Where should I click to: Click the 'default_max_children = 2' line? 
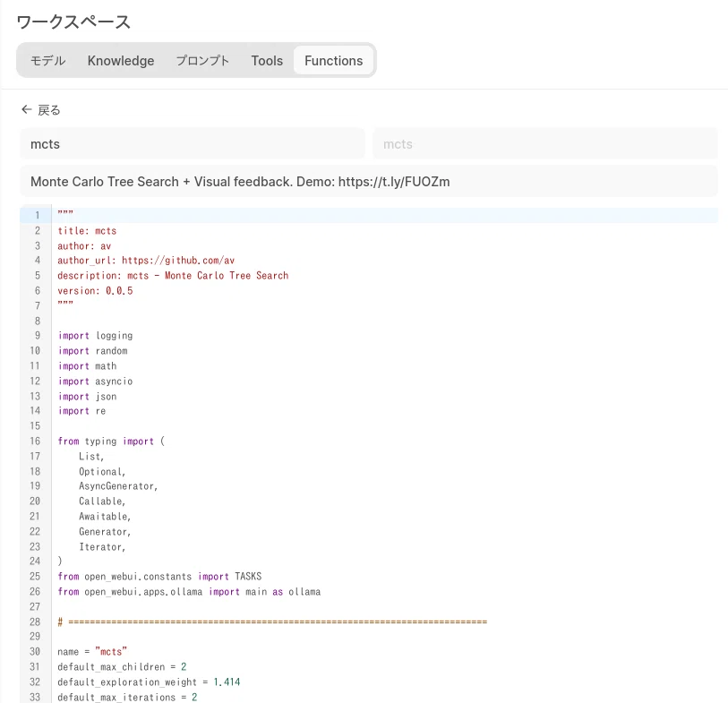click(x=122, y=667)
